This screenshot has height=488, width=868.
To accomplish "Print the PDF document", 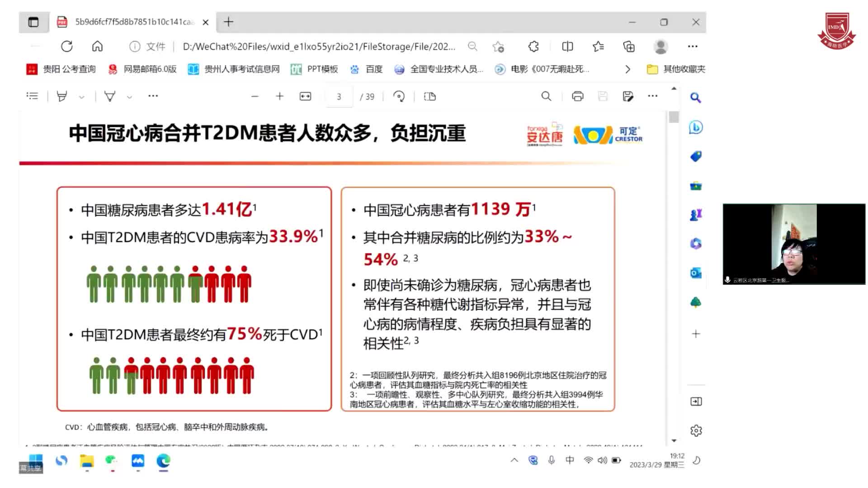I will (577, 96).
